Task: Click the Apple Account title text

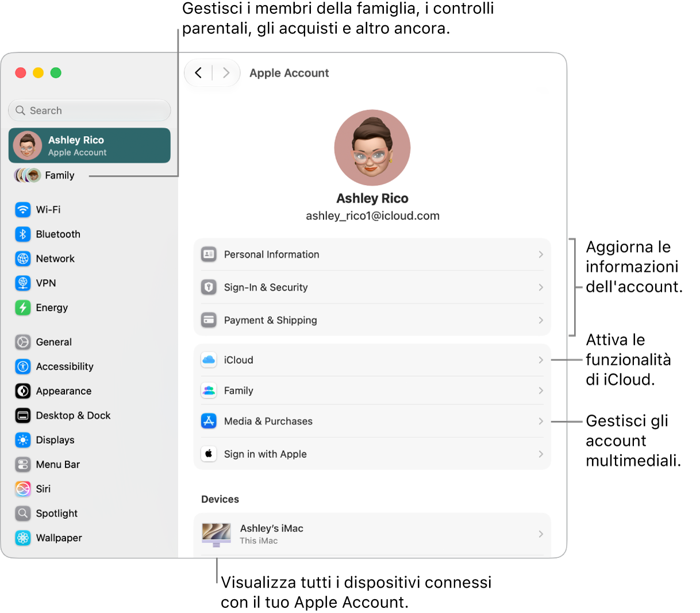Action: 289,73
